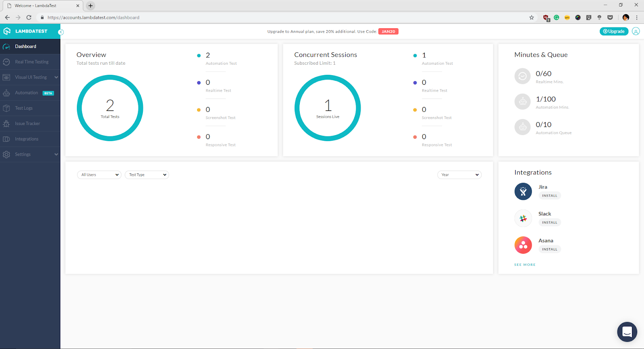This screenshot has height=349, width=644.
Task: Open the Test Type dropdown
Action: [147, 175]
